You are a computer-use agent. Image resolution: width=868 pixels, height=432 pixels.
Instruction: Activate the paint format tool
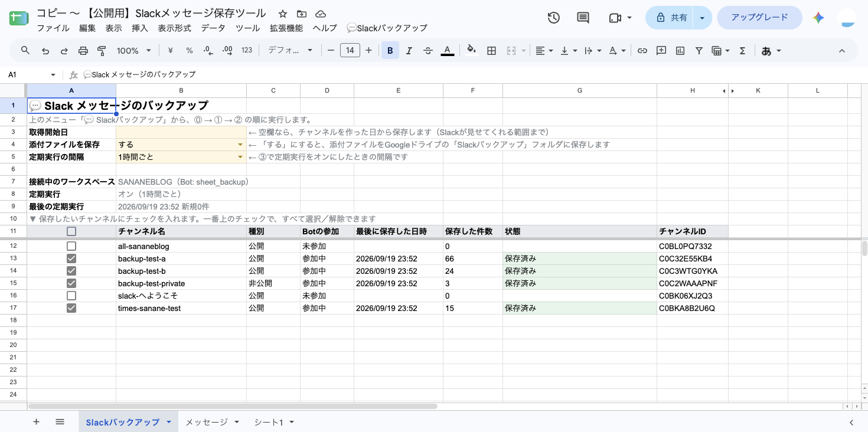(102, 51)
